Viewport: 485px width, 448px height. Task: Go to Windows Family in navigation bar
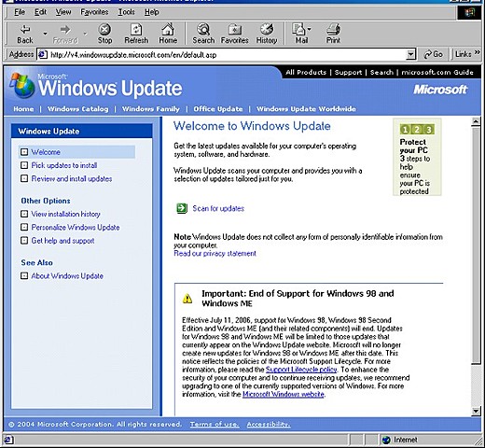click(x=151, y=109)
